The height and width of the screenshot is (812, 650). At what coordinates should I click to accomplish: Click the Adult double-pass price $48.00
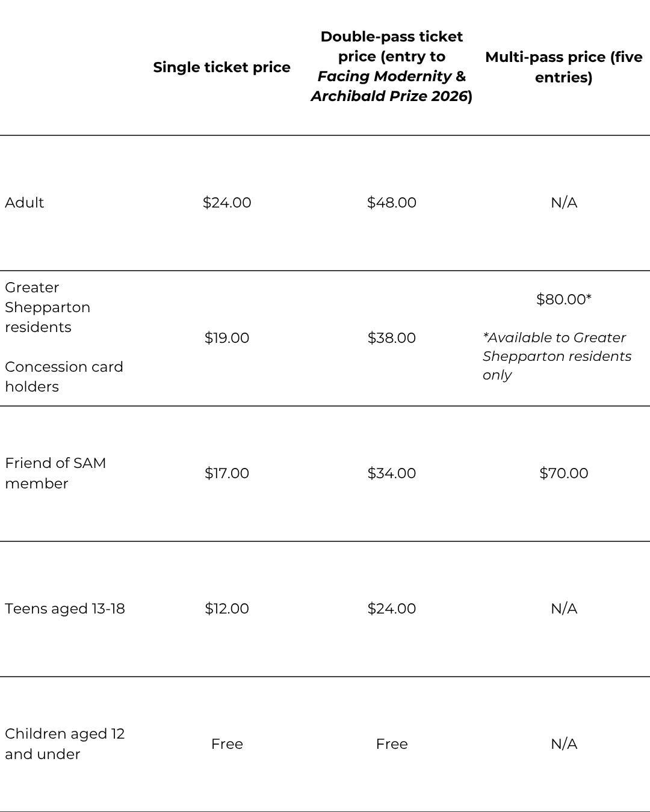pos(391,203)
